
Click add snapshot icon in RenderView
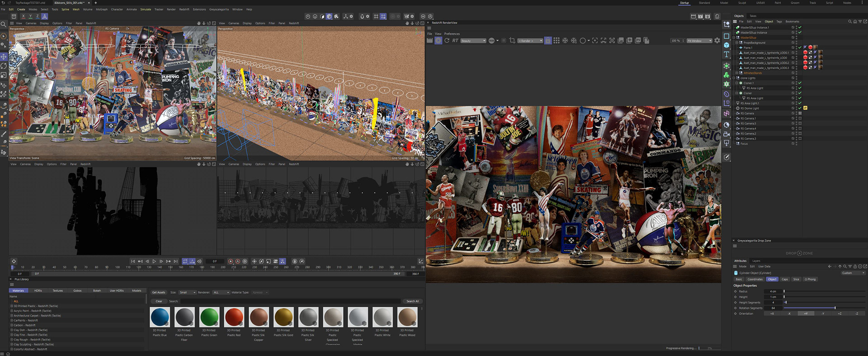[x=629, y=40]
